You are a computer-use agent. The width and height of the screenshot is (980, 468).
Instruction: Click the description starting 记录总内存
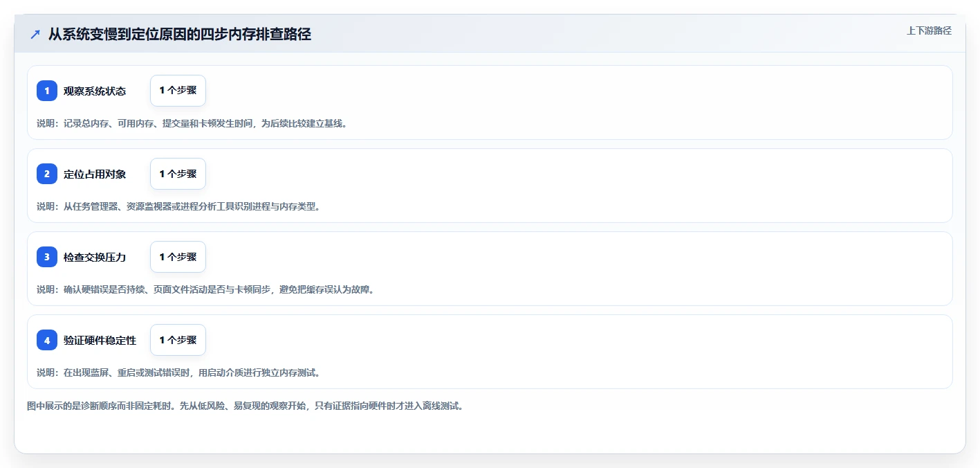point(192,123)
